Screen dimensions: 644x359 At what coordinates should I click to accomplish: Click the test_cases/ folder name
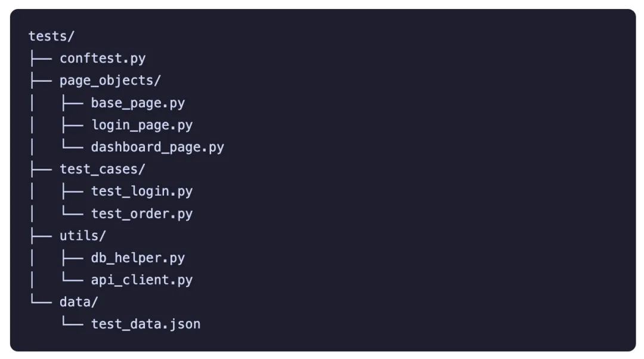(103, 169)
